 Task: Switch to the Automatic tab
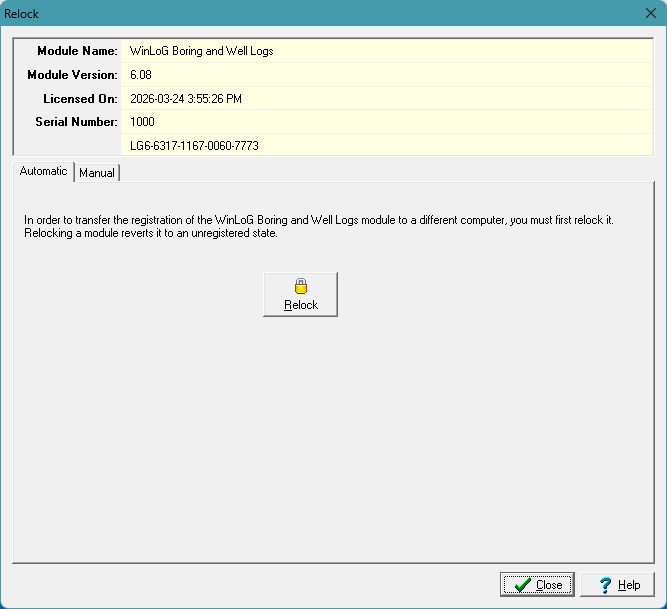click(43, 171)
